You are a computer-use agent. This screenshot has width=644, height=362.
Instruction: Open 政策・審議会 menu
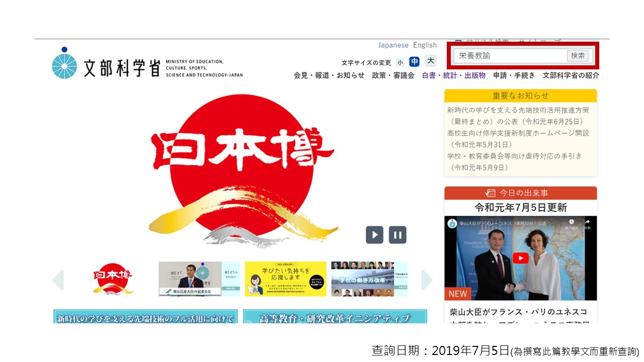click(x=393, y=75)
